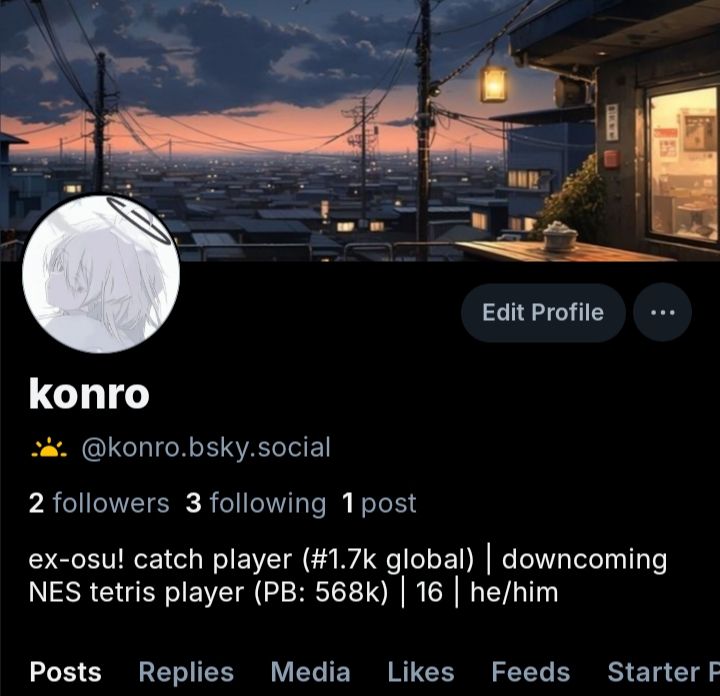View the sunset city banner image

pyautogui.click(x=360, y=130)
